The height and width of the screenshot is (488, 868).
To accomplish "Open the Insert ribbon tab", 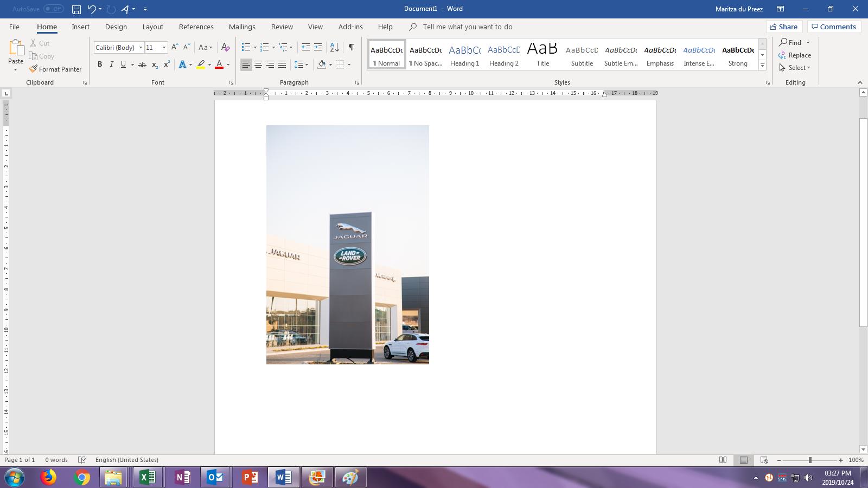I will pyautogui.click(x=80, y=27).
